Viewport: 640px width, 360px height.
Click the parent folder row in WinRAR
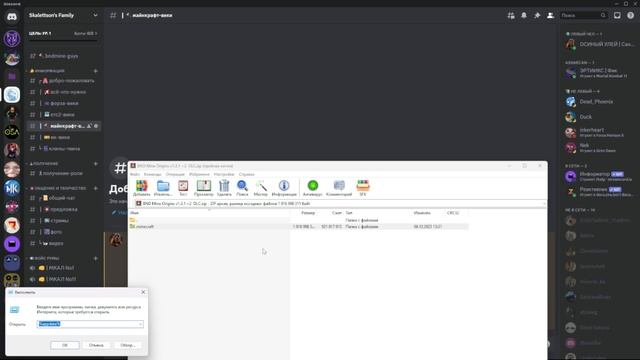(x=299, y=220)
